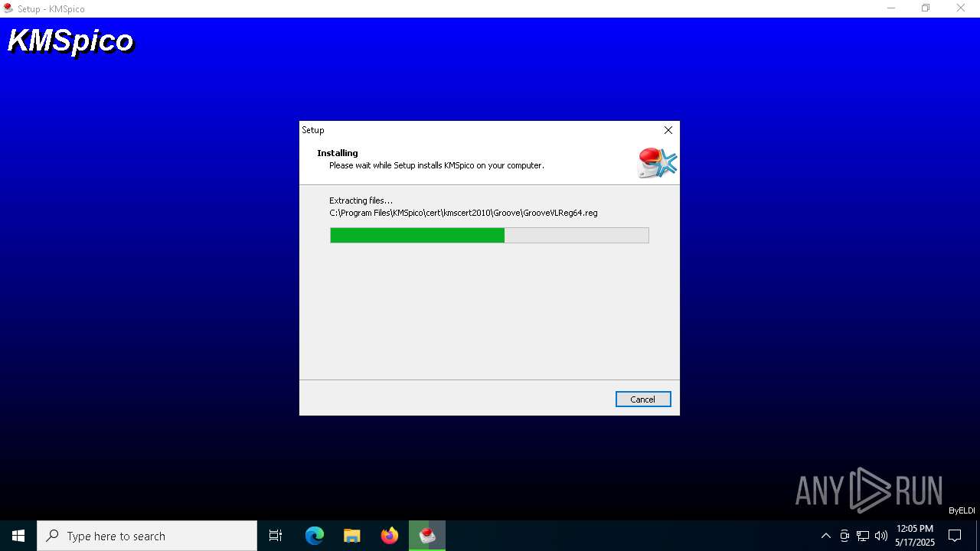Click the KMSpico setup taskbar button
The height and width of the screenshot is (551, 980).
coord(427,536)
